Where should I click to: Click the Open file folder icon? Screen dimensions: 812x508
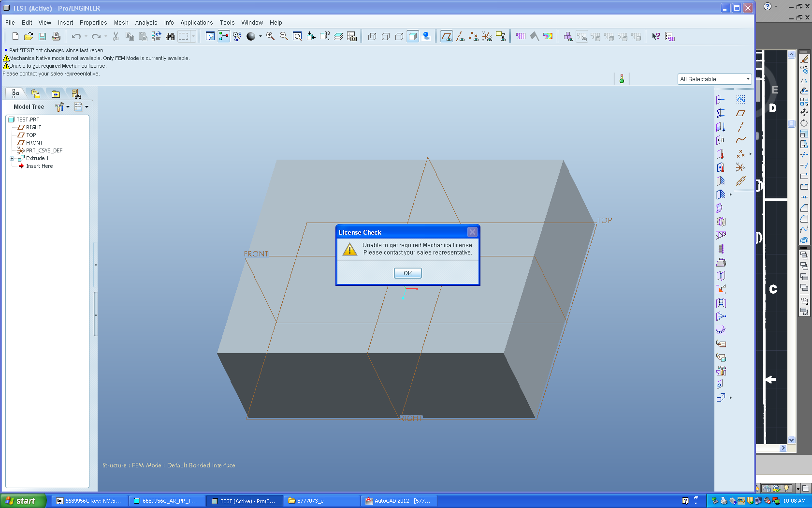coord(29,36)
